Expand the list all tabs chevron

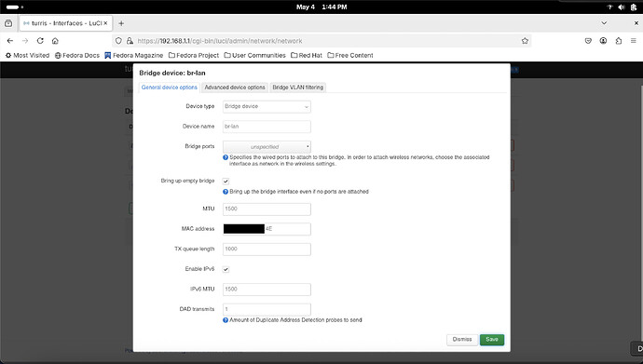coord(604,23)
